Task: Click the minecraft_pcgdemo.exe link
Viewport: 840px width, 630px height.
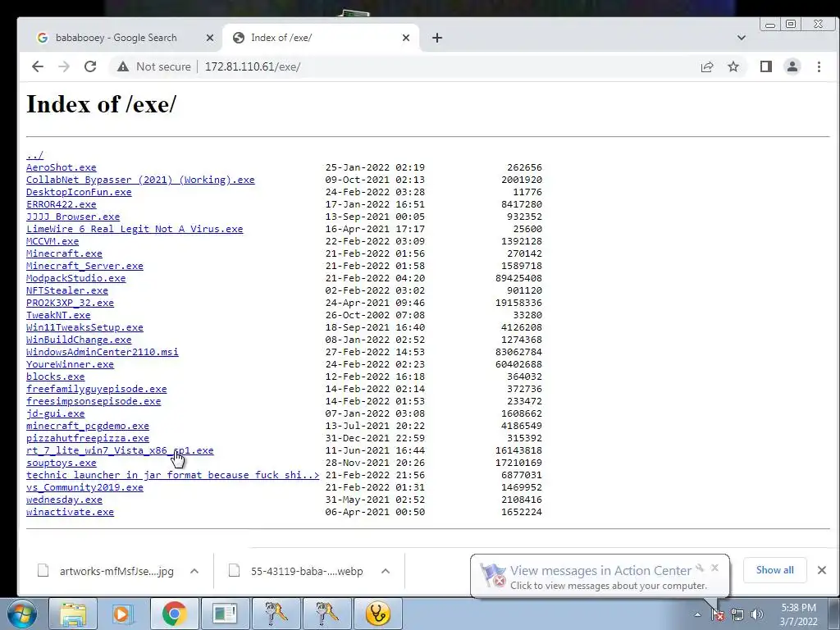Action: pyautogui.click(x=88, y=427)
